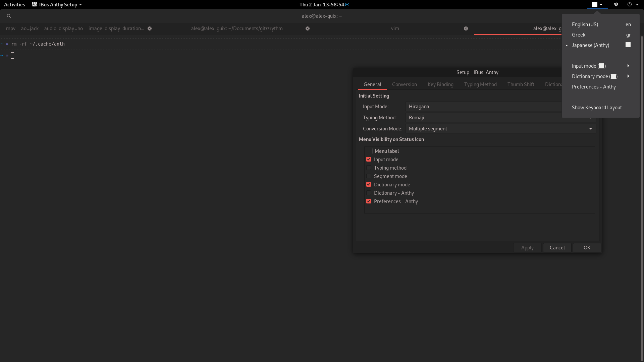Click the IBus Anthy Setup app icon
The image size is (644, 362).
(x=35, y=5)
